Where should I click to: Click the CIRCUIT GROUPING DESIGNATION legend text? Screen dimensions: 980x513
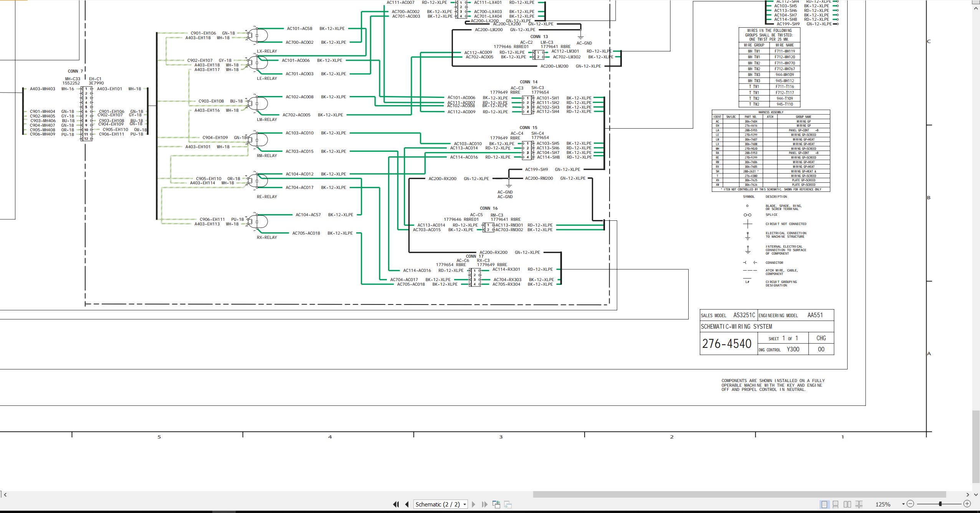[x=781, y=283]
